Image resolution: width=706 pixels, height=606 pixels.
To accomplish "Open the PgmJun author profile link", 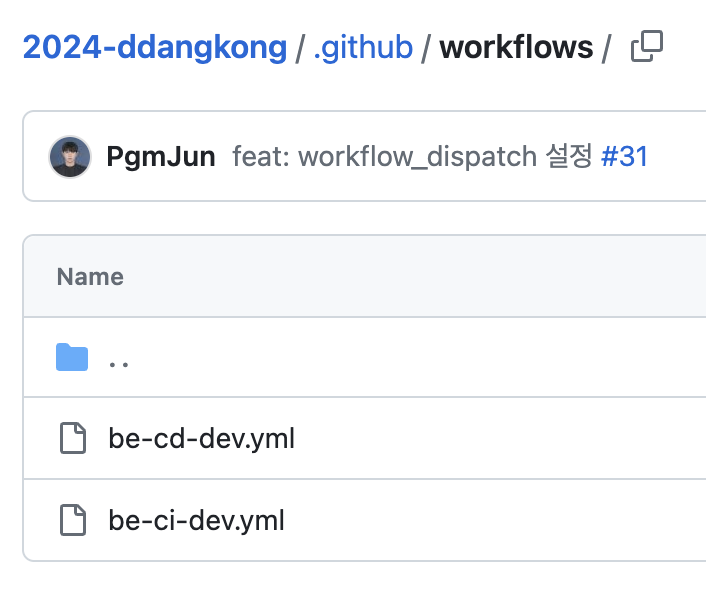I will 161,157.
